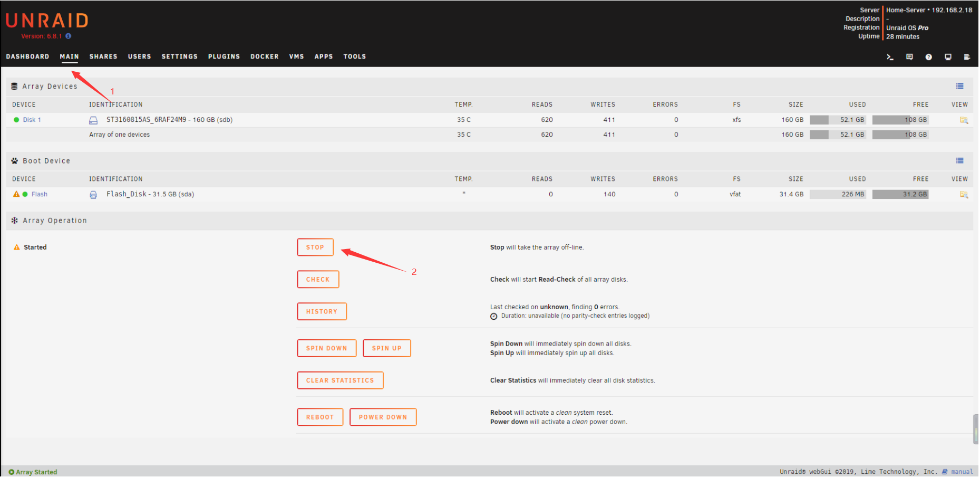
Task: Click the Spin Down button
Action: coord(326,348)
